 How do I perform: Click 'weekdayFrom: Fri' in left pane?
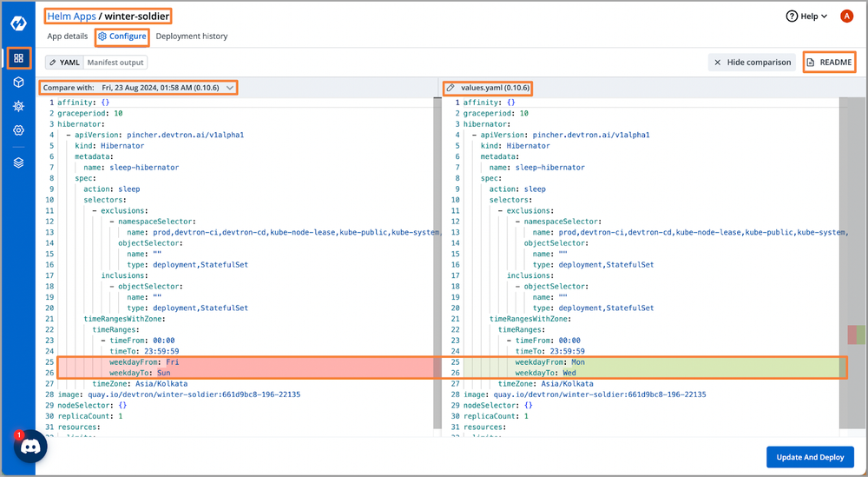[144, 361]
